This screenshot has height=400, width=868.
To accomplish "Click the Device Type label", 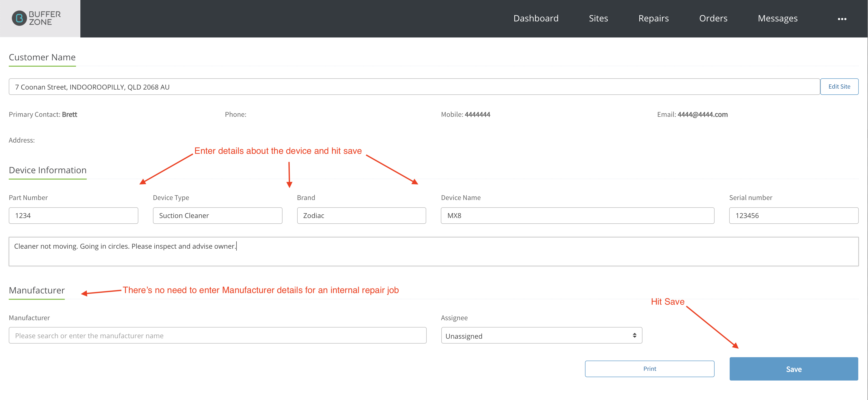I will click(171, 198).
